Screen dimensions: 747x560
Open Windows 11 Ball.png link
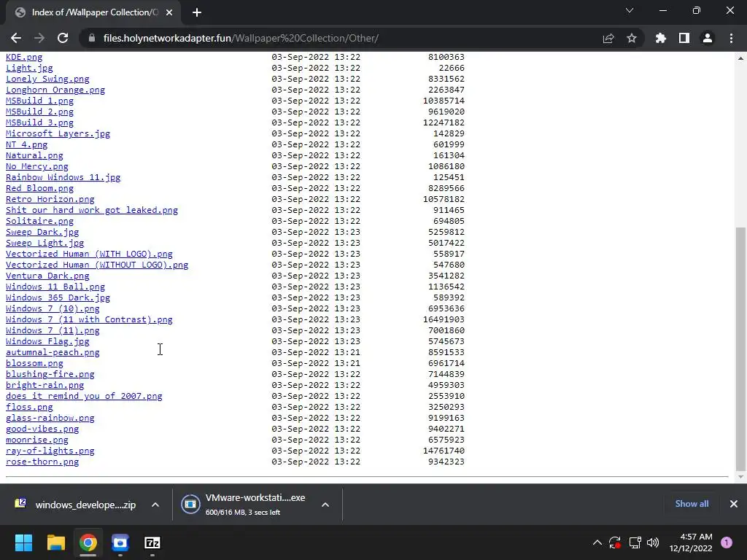click(x=55, y=287)
